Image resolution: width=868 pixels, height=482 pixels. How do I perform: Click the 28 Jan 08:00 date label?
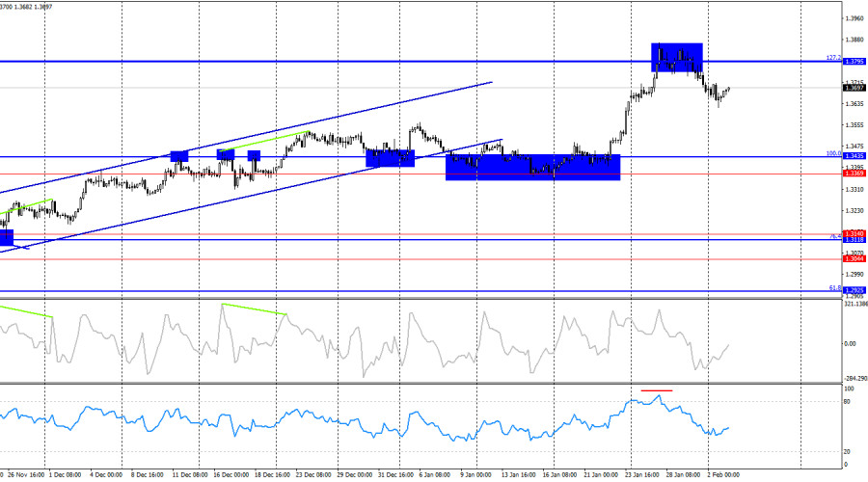[x=683, y=475]
